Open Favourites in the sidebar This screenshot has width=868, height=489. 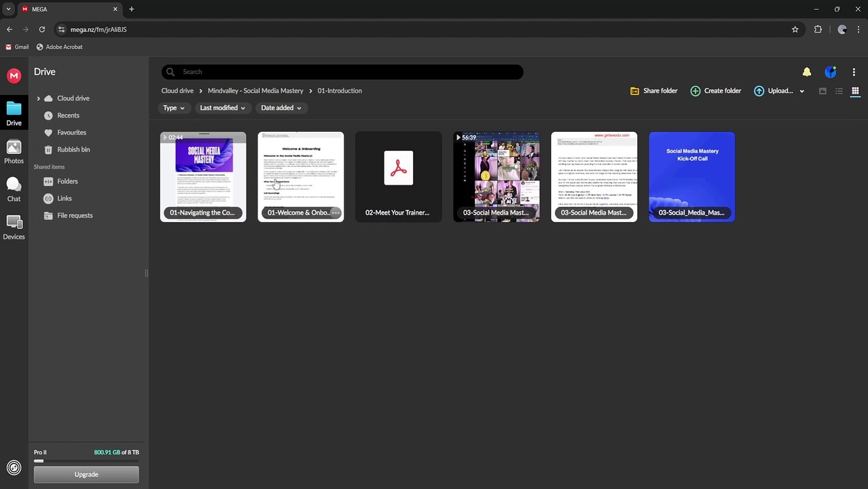(71, 132)
